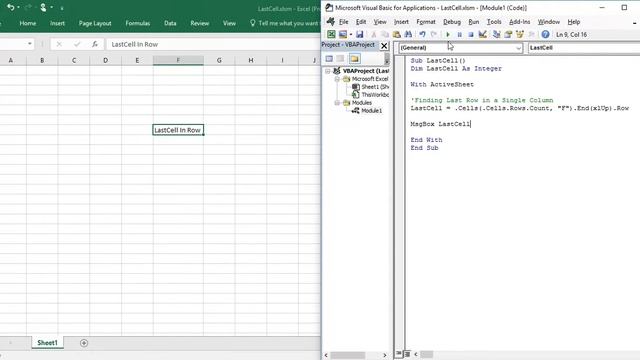
Task: Click the Reset stop icon in VBA toolbar
Action: tap(471, 35)
